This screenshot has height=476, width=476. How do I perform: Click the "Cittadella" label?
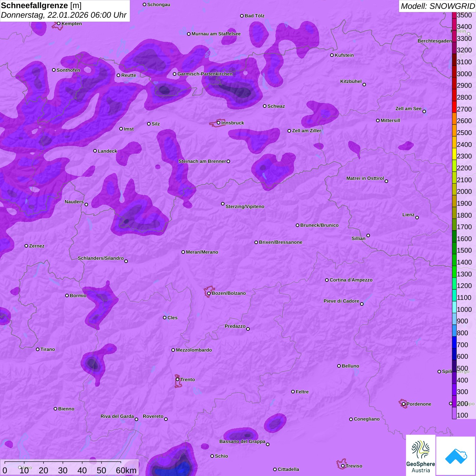pos(288,469)
